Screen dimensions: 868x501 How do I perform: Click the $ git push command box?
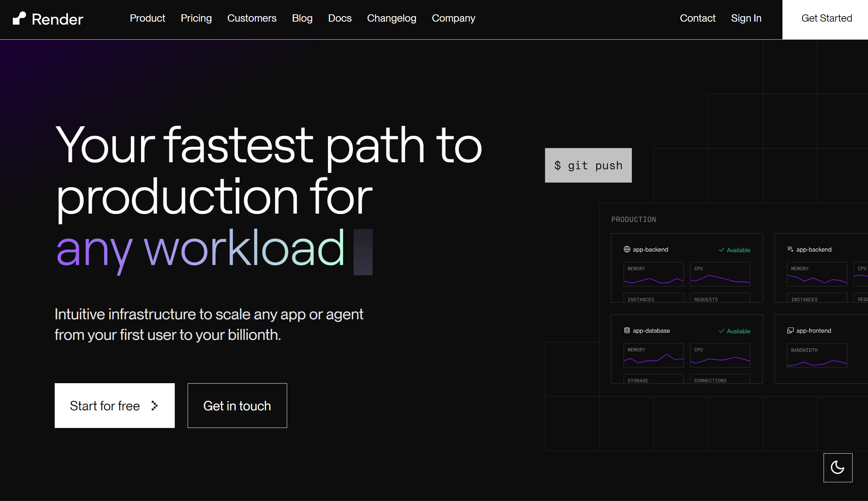[588, 165]
